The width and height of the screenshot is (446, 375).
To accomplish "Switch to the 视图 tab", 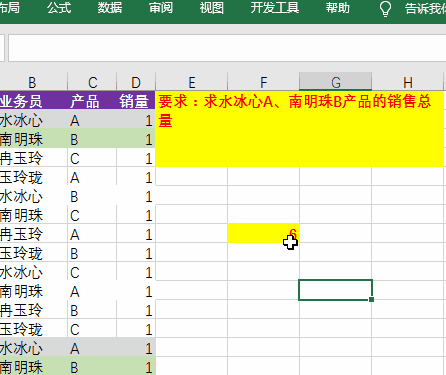I will click(x=211, y=8).
